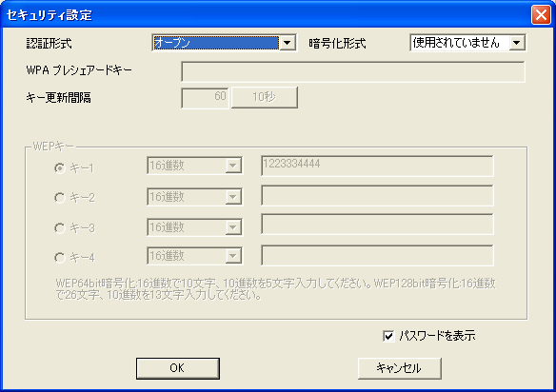Click the キャンセル button
Viewport: 556px width, 392px height.
[x=400, y=368]
